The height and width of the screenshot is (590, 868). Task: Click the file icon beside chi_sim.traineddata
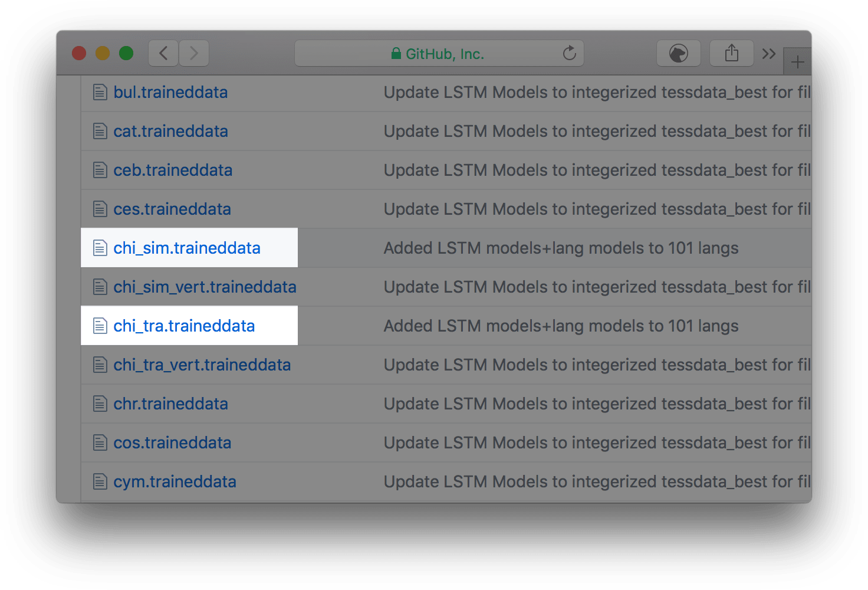[x=100, y=248]
